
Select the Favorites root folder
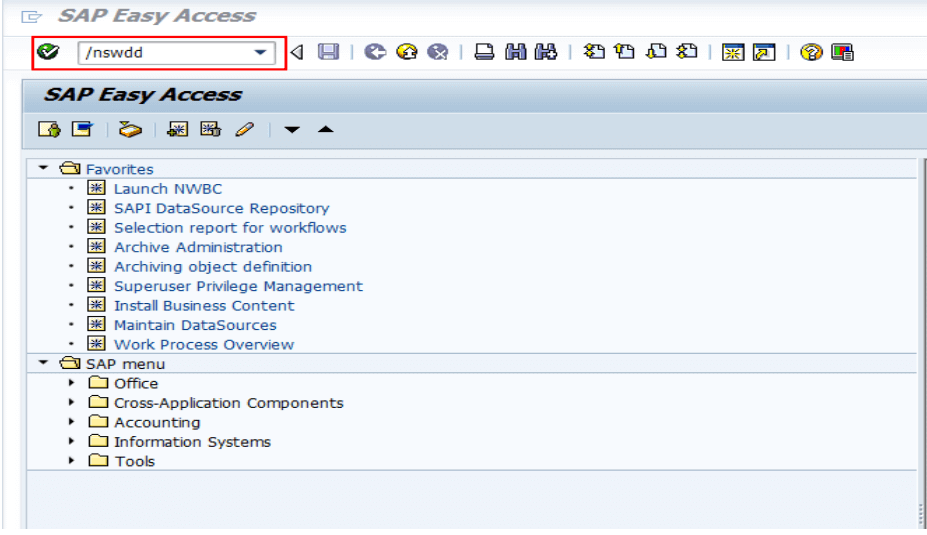pos(119,169)
